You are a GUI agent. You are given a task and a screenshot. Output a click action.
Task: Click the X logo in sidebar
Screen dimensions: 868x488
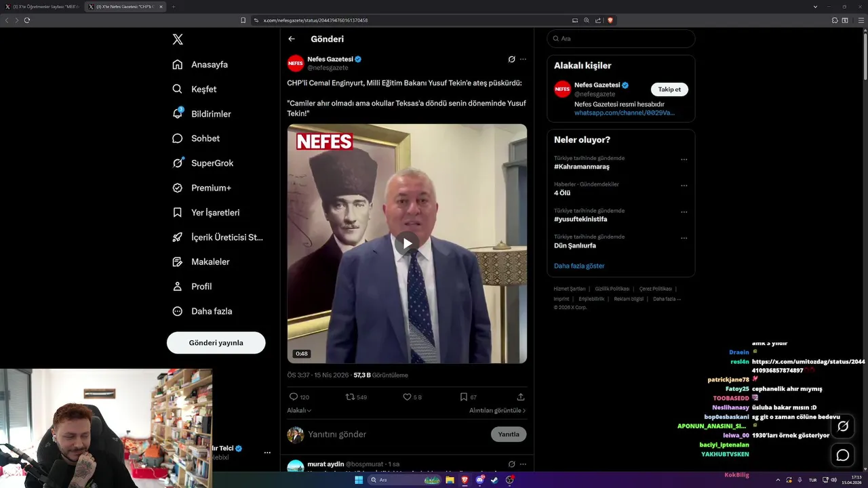pyautogui.click(x=178, y=39)
